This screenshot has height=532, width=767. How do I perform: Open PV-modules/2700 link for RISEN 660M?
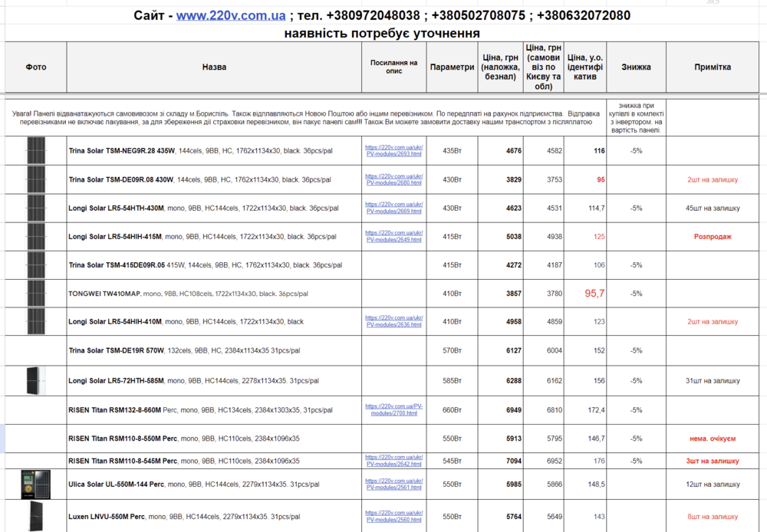393,410
